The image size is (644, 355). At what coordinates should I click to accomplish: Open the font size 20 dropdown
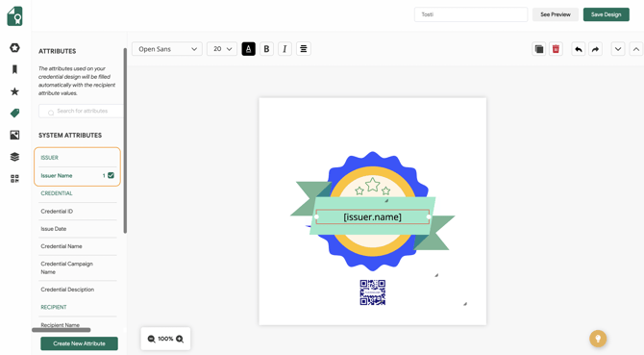point(222,49)
